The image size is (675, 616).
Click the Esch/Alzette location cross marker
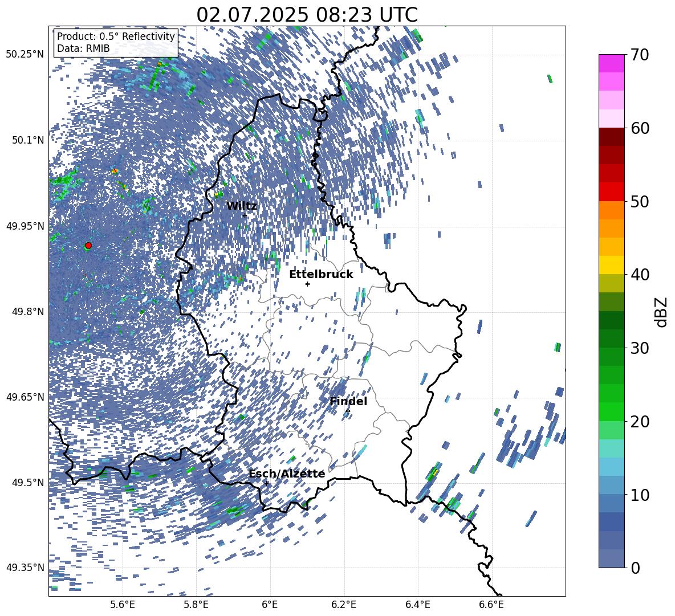[266, 483]
